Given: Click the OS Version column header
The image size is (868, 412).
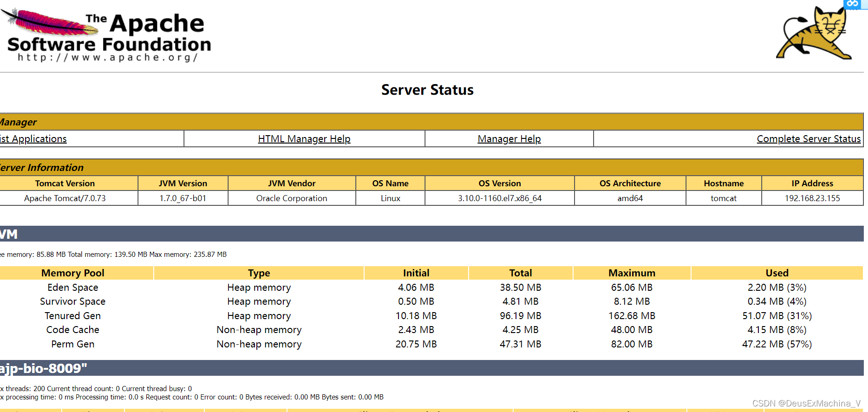Looking at the screenshot, I should pos(500,183).
